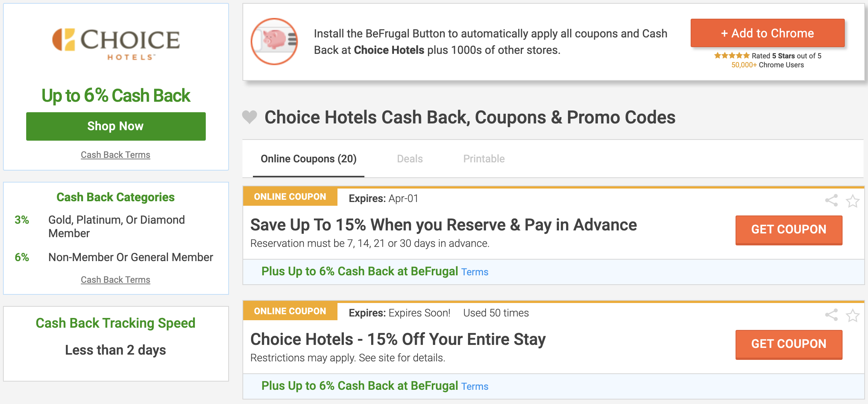Click the Save Up To 15% coupon title
The width and height of the screenshot is (868, 404).
coord(443,225)
